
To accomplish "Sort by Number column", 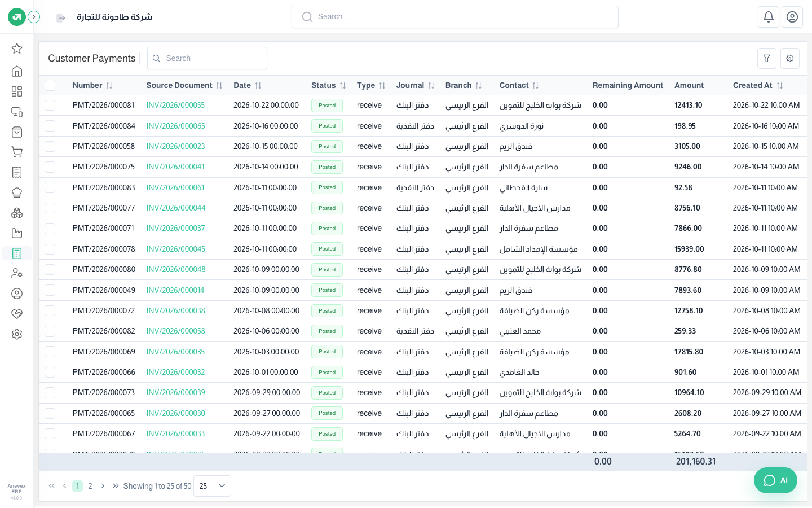I will coord(109,86).
